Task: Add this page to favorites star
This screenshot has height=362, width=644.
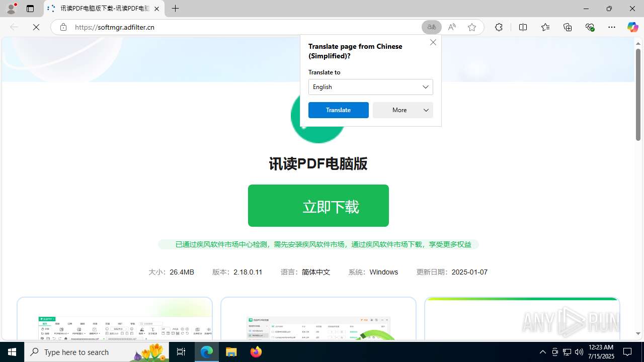Action: (x=472, y=27)
